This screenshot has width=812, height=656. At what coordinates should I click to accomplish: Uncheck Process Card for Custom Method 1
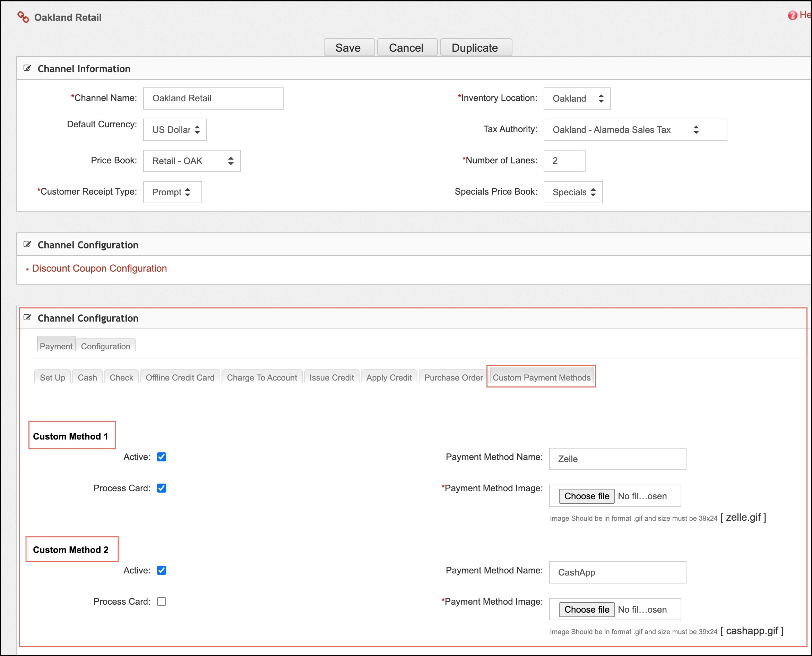[x=162, y=488]
